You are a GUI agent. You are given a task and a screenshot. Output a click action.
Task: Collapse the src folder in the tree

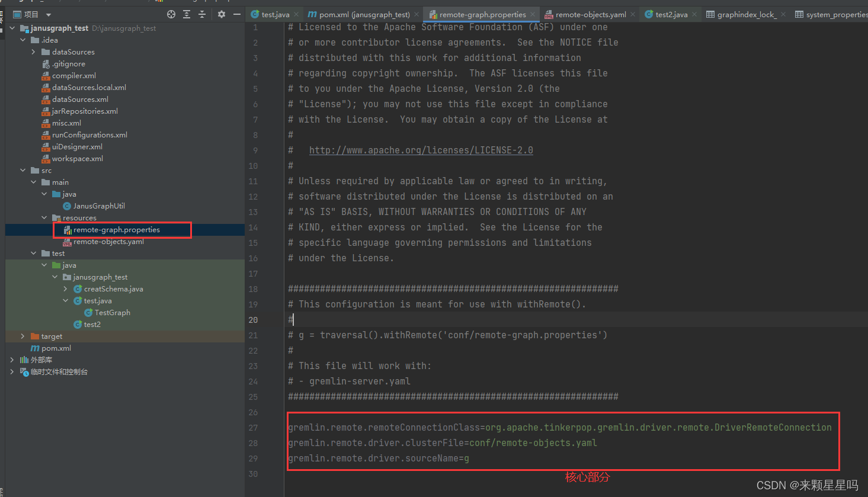click(24, 170)
